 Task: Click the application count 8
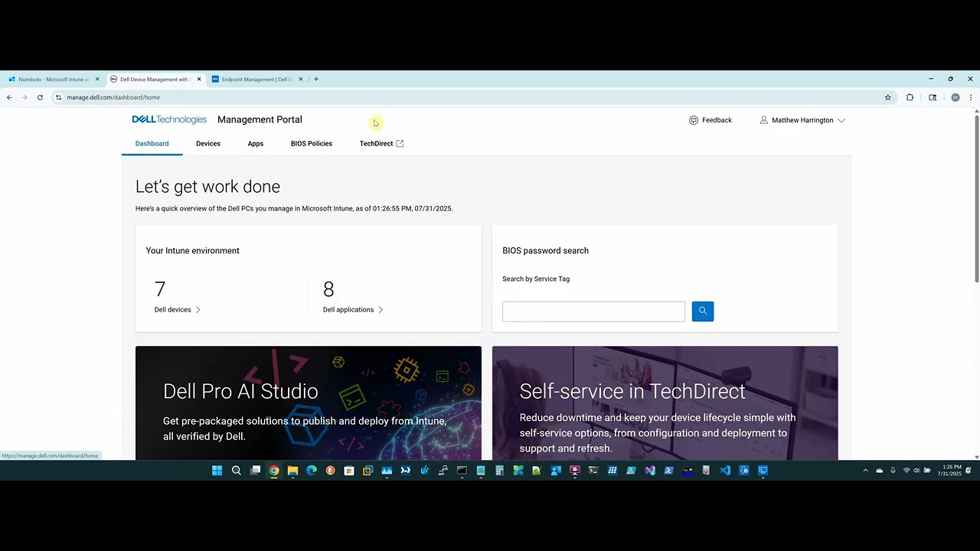(328, 289)
